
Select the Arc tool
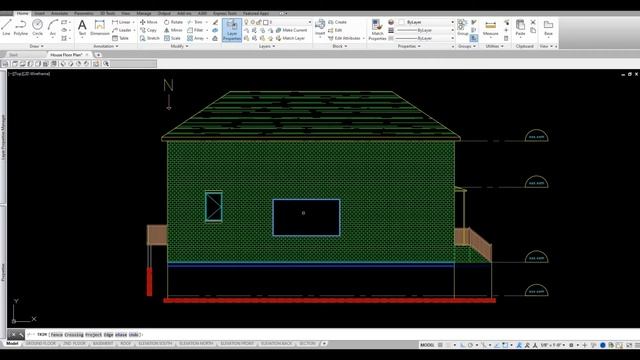pyautogui.click(x=53, y=28)
